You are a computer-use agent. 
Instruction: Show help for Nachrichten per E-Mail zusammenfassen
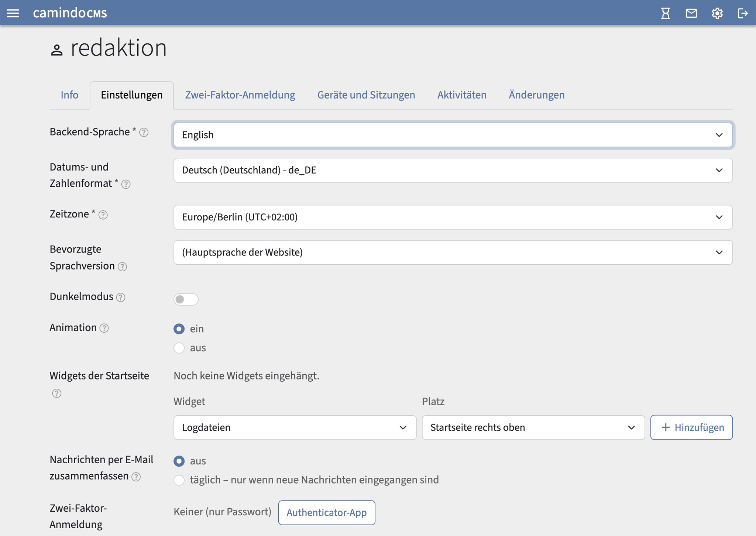point(136,477)
